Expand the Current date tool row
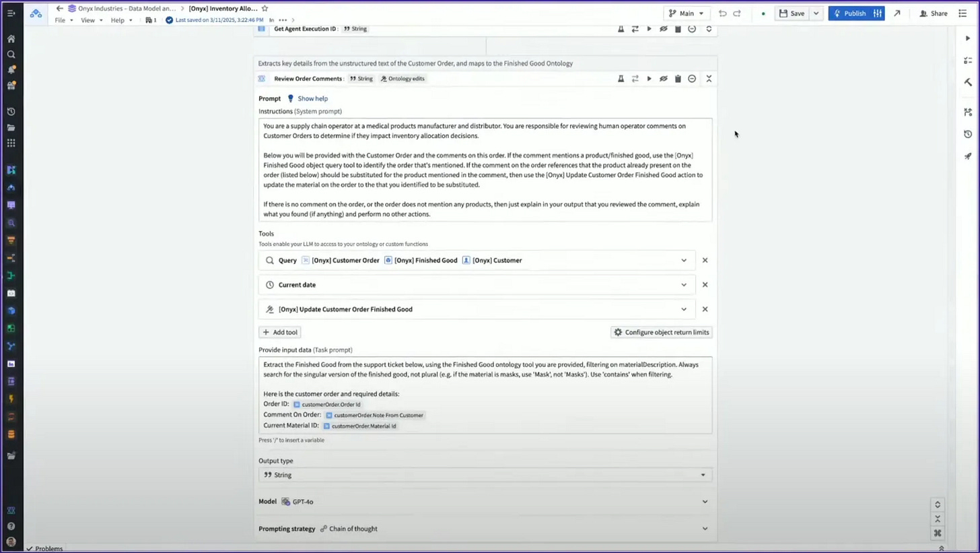 coord(684,285)
